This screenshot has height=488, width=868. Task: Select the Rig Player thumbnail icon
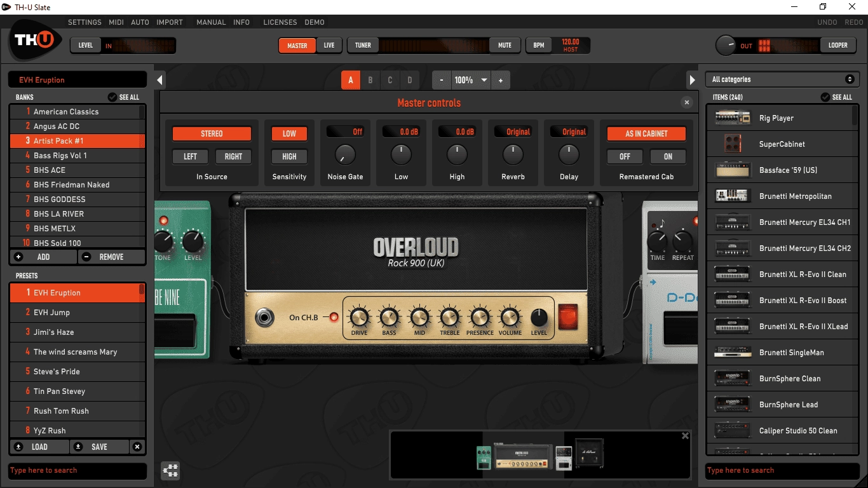pyautogui.click(x=732, y=118)
